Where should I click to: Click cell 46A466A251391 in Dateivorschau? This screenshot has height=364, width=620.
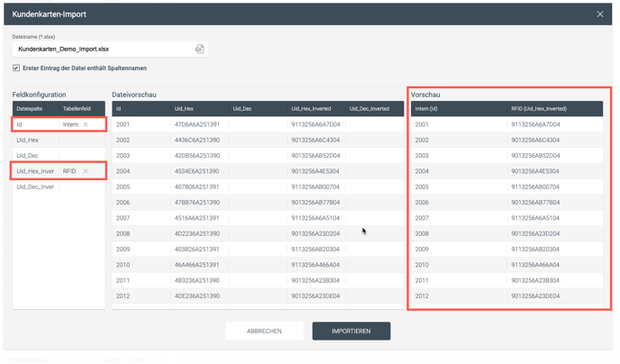coord(197,265)
